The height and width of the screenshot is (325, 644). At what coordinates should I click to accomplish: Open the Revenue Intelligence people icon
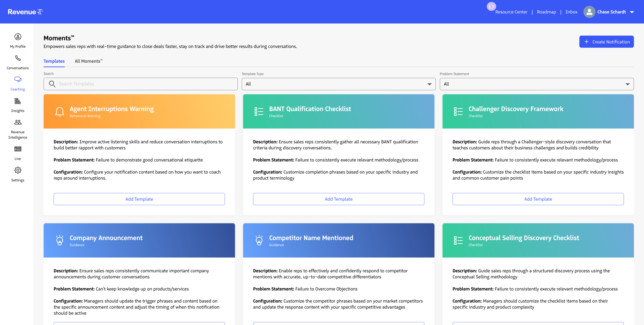coord(18,122)
